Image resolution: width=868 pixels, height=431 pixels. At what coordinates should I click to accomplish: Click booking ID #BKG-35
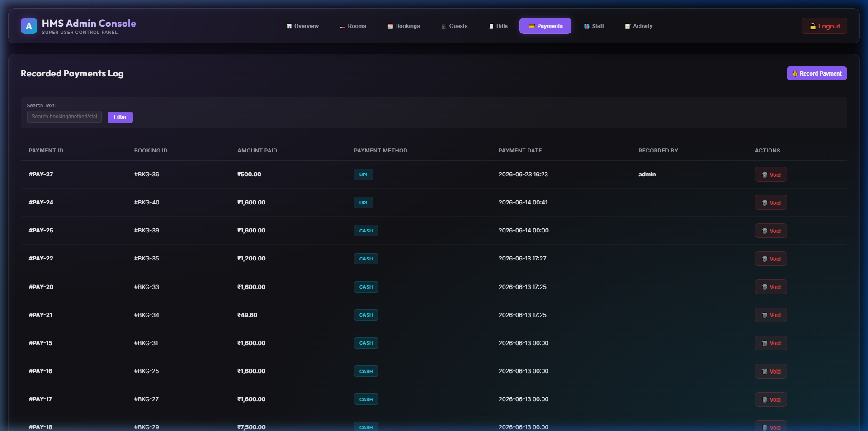pyautogui.click(x=146, y=258)
